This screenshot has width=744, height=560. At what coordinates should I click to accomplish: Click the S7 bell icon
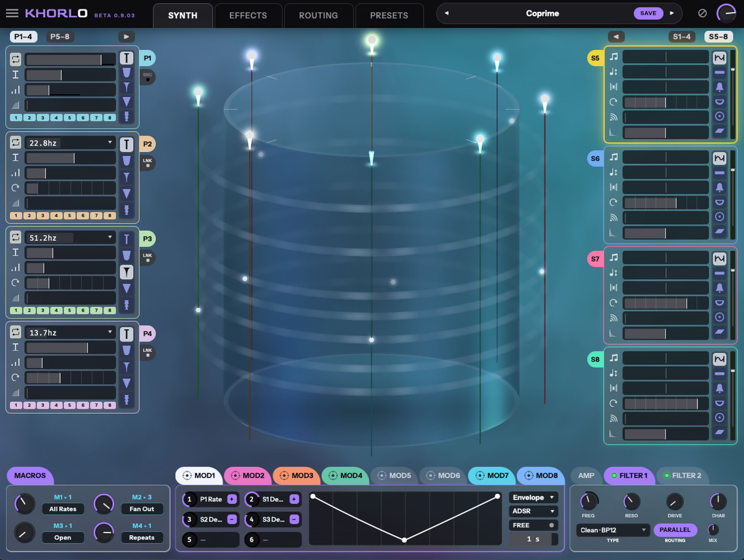719,288
